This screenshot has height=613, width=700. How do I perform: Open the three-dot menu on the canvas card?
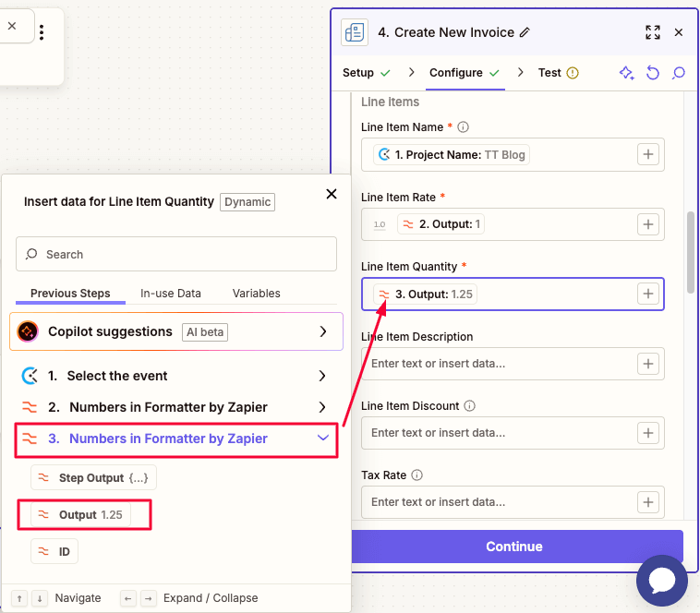click(42, 32)
